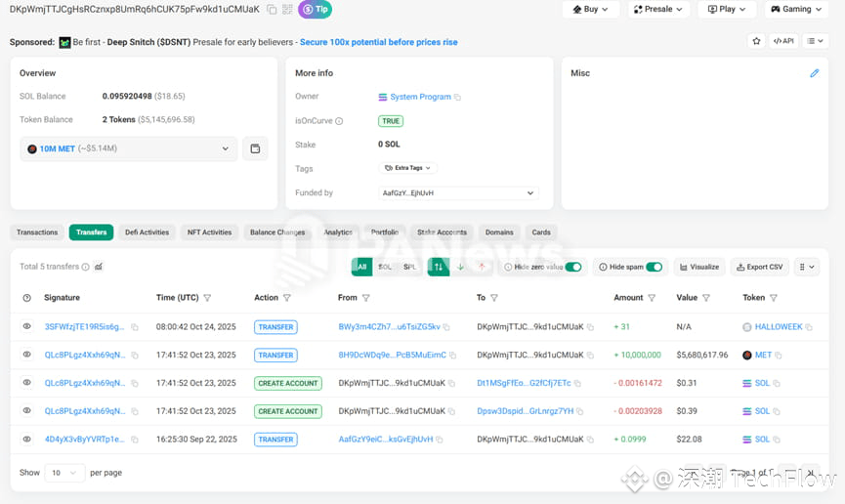Viewport: 845px width, 504px height.
Task: Copy the wallet address at top
Action: point(272,9)
